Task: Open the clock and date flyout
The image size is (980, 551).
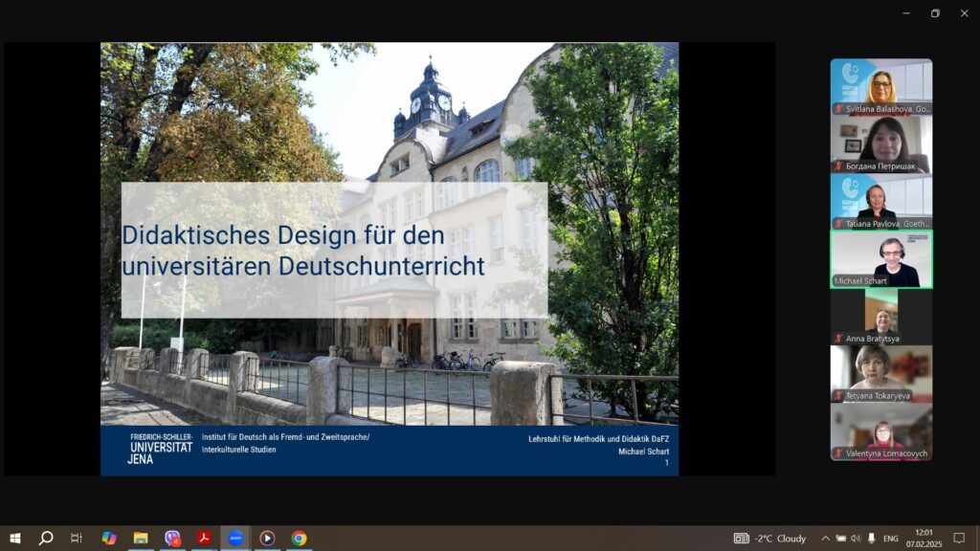Action: click(x=925, y=539)
